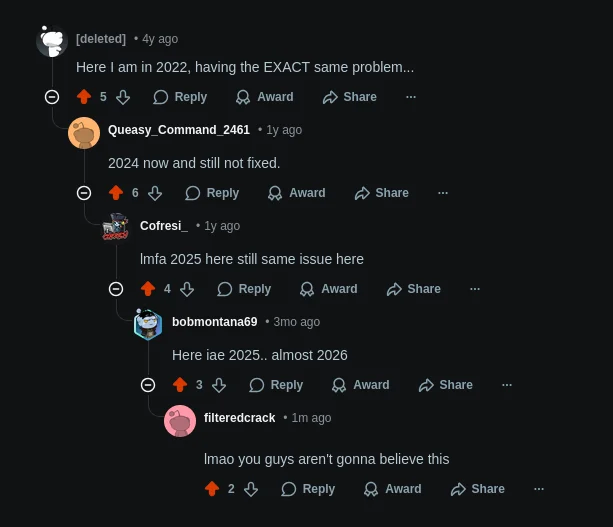Collapse Cofresi_'s reply thread
Image resolution: width=613 pixels, height=527 pixels.
coord(116,289)
